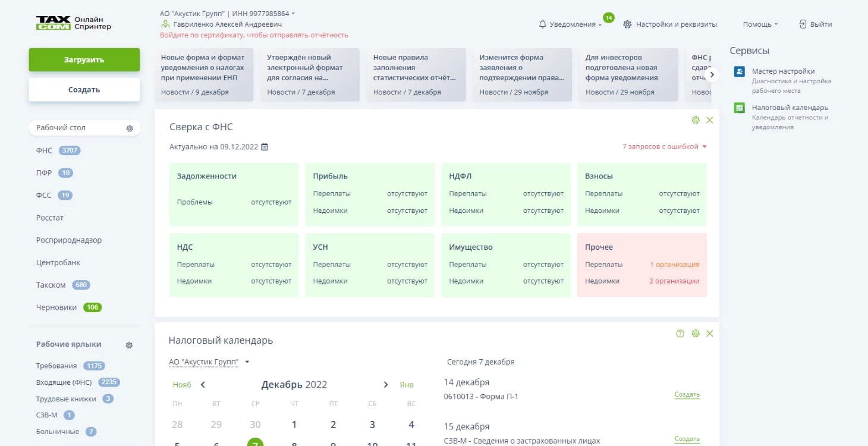This screenshot has width=868, height=446.
Task: Click 2 организации in Прочее недоимки
Action: click(674, 281)
